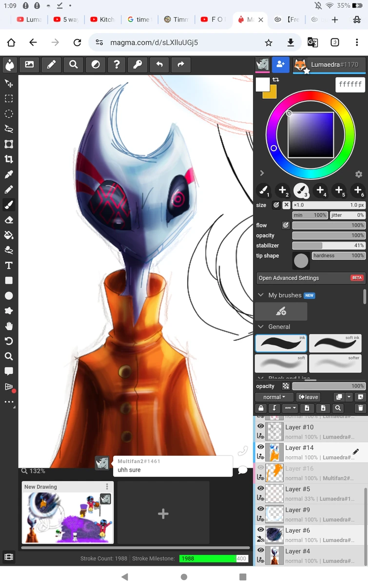The image size is (368, 588).
Task: Add brush preset in slot 2
Action: pos(282,190)
